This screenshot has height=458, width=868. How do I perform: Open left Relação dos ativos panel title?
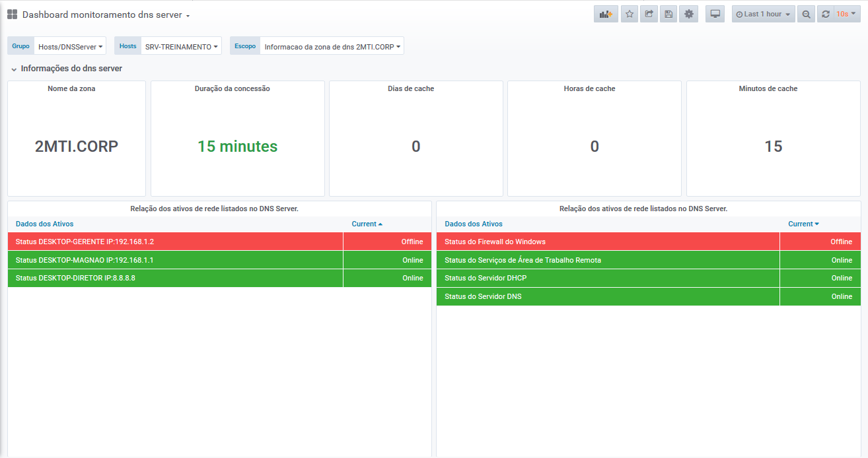pos(215,209)
